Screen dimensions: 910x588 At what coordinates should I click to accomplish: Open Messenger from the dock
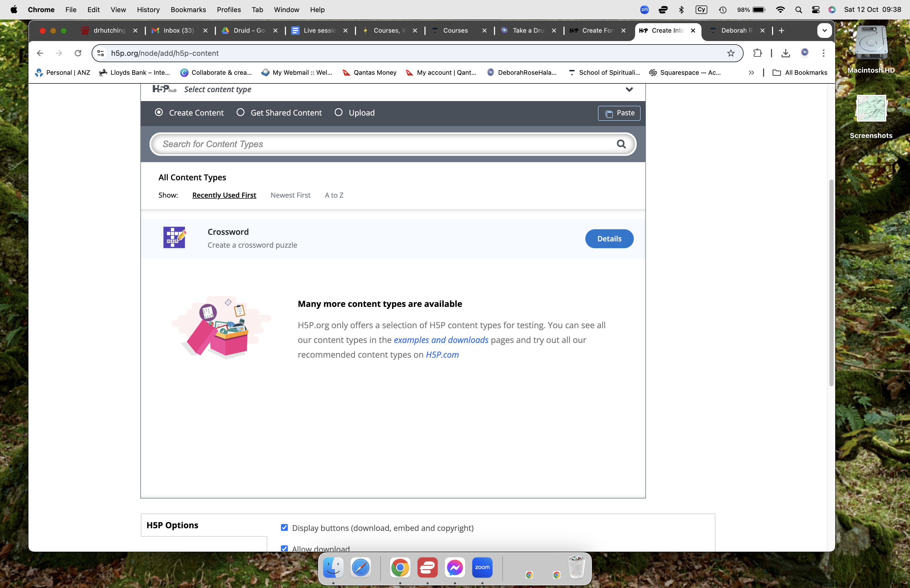(x=454, y=568)
